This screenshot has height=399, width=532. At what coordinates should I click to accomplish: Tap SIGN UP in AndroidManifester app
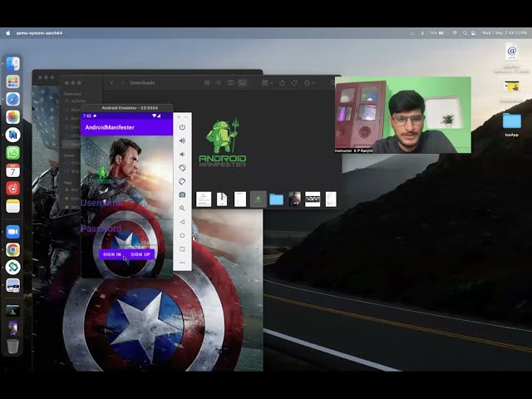click(140, 254)
